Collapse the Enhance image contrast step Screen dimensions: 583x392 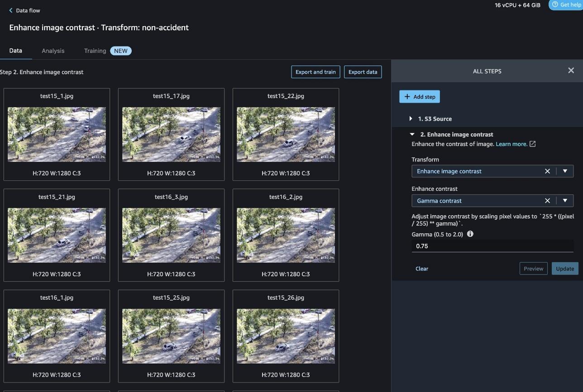pyautogui.click(x=412, y=135)
